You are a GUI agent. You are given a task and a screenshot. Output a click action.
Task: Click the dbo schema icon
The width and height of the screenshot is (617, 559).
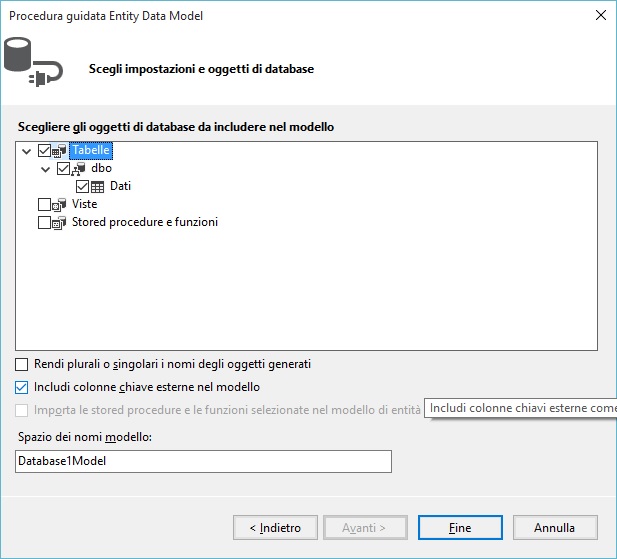click(x=78, y=169)
